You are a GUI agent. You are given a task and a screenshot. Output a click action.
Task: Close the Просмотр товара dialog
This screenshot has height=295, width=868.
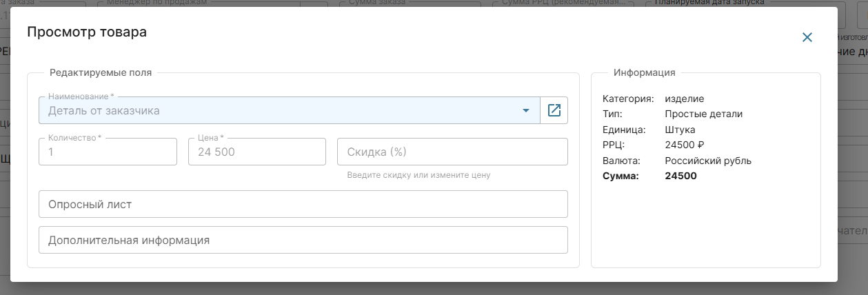click(807, 37)
